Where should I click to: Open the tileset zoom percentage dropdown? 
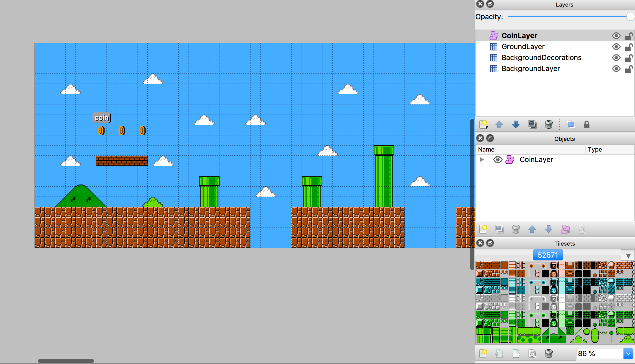(x=628, y=354)
